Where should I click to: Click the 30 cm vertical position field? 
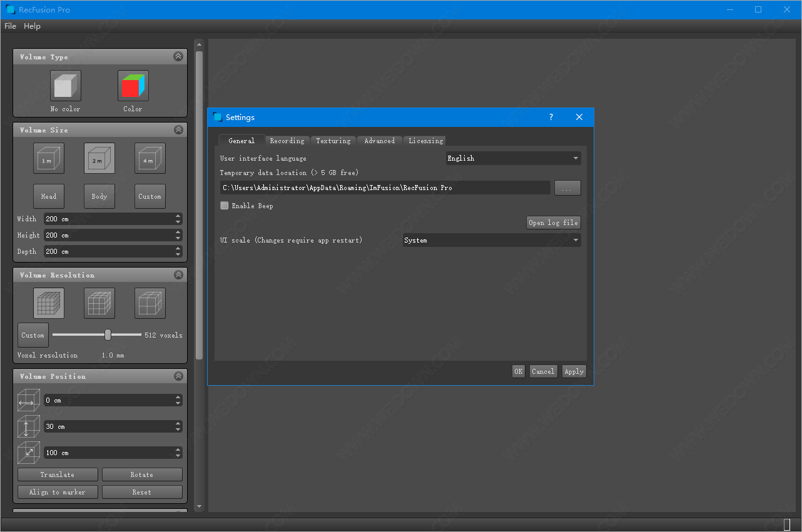[x=113, y=426]
